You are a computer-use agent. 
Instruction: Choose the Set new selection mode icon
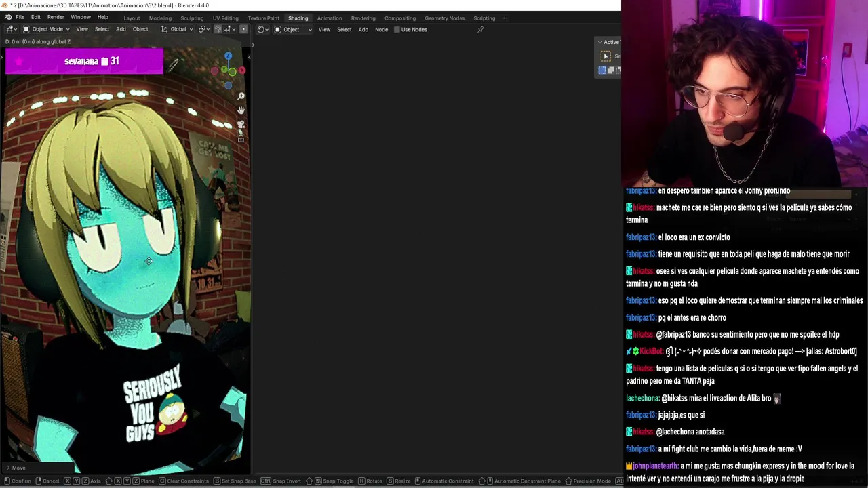[x=602, y=70]
